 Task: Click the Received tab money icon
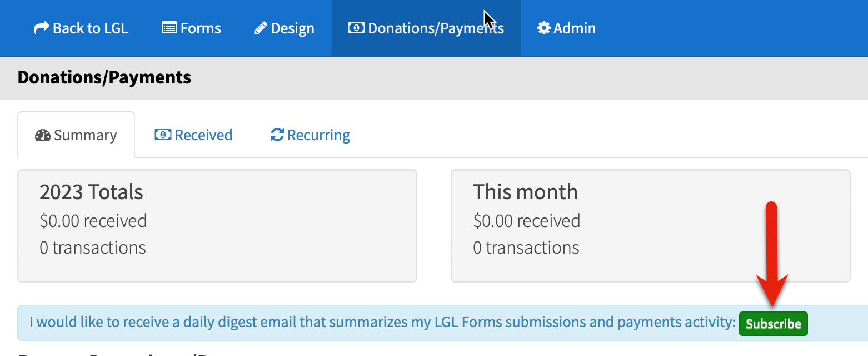pos(163,135)
